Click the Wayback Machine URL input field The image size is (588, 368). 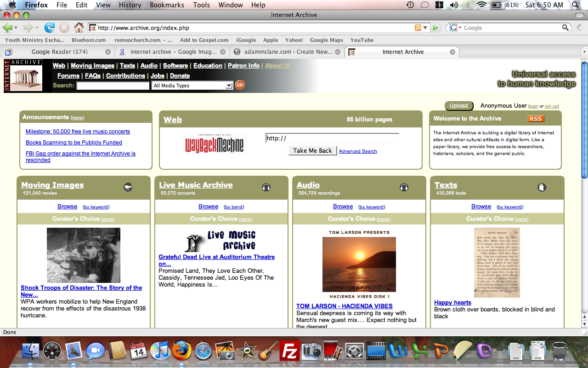[x=332, y=138]
